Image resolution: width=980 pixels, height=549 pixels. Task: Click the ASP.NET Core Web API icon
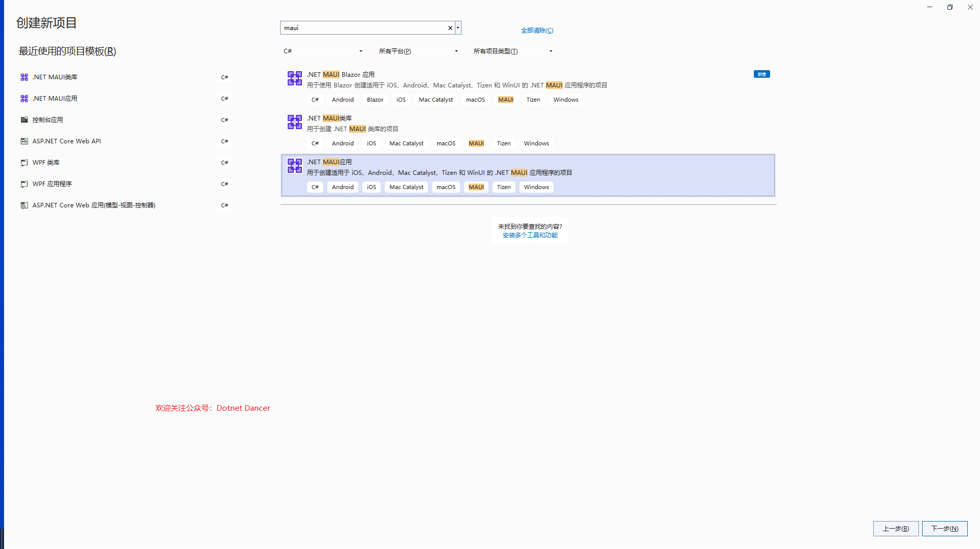tap(24, 141)
